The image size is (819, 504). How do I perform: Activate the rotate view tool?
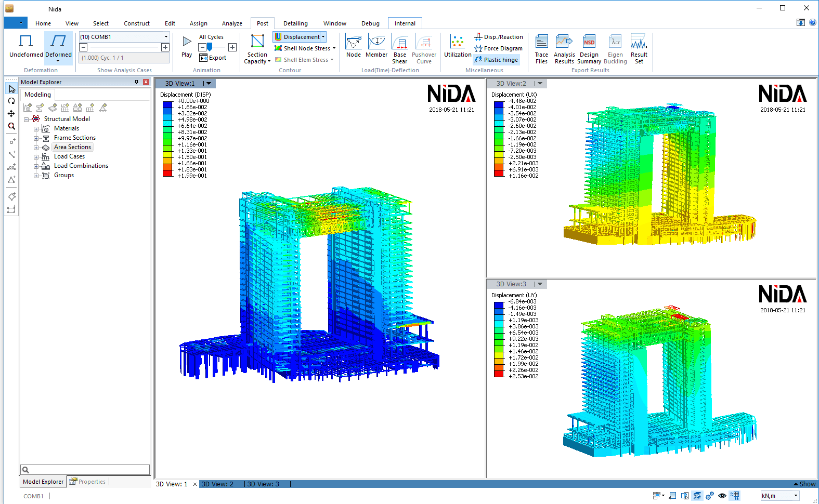click(11, 101)
